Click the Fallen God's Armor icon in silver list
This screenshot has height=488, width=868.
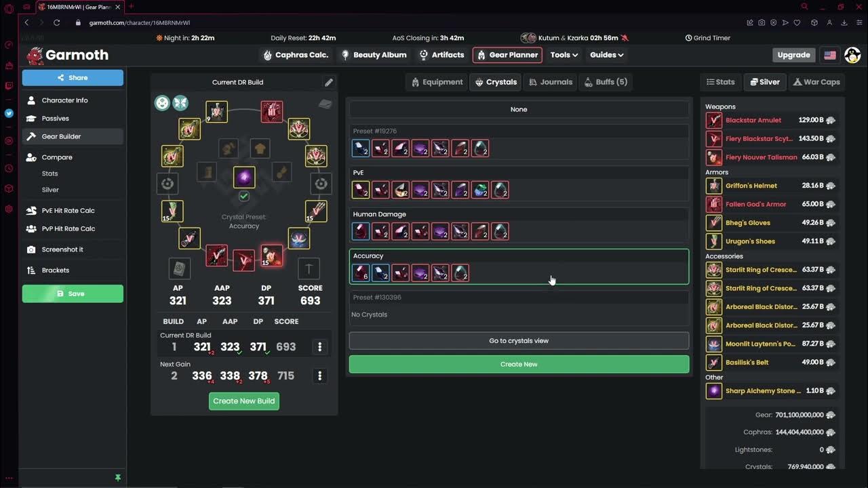pyautogui.click(x=714, y=204)
